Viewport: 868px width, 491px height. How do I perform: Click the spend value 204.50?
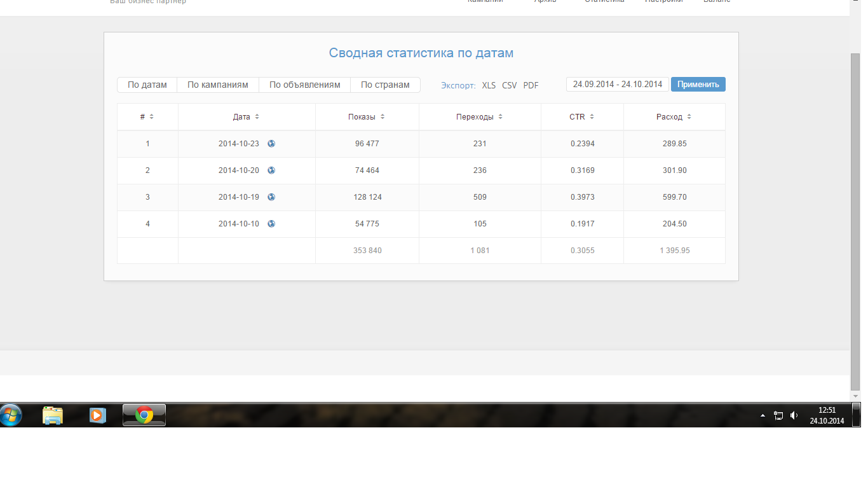(x=675, y=224)
